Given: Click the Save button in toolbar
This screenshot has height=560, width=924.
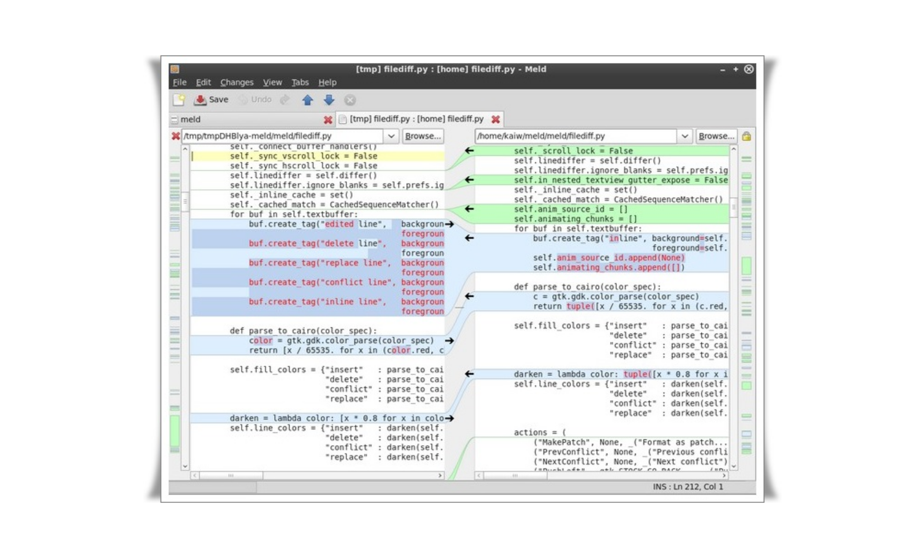Looking at the screenshot, I should [x=211, y=100].
